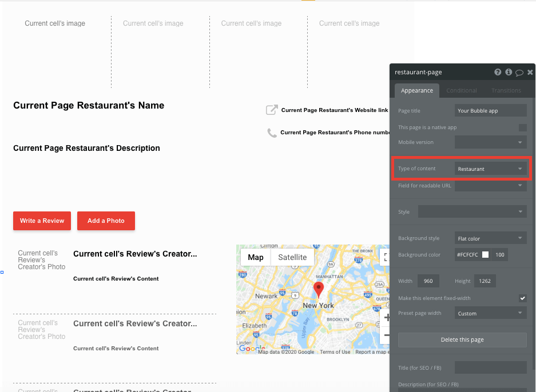Image resolution: width=536 pixels, height=392 pixels.
Task: Switch to the Conditional tab
Action: (461, 90)
